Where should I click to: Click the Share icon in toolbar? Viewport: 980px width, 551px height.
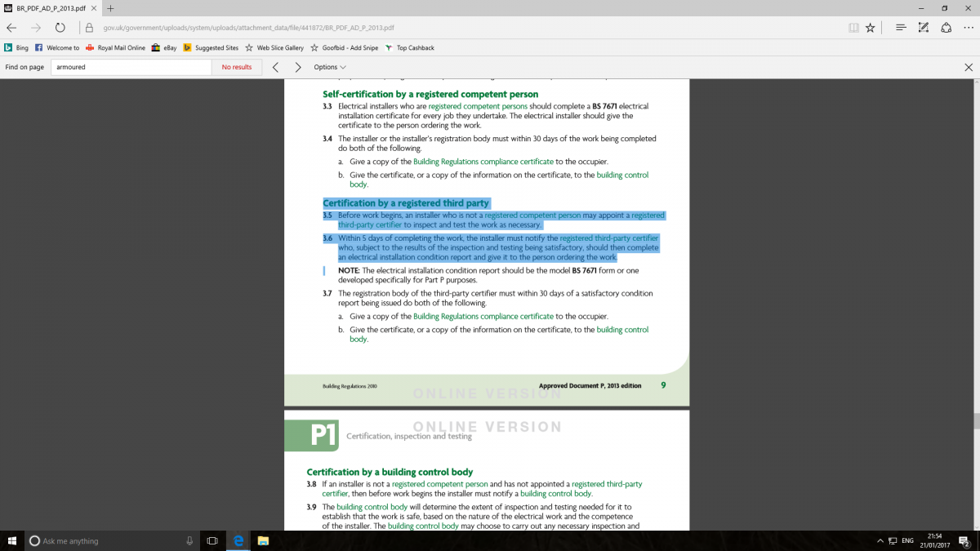click(x=946, y=27)
